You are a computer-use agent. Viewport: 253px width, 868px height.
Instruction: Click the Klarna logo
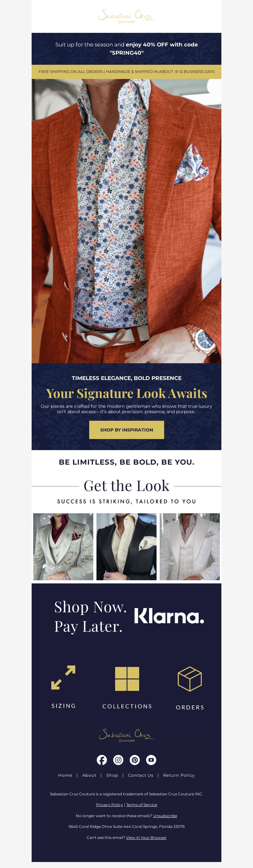169,616
